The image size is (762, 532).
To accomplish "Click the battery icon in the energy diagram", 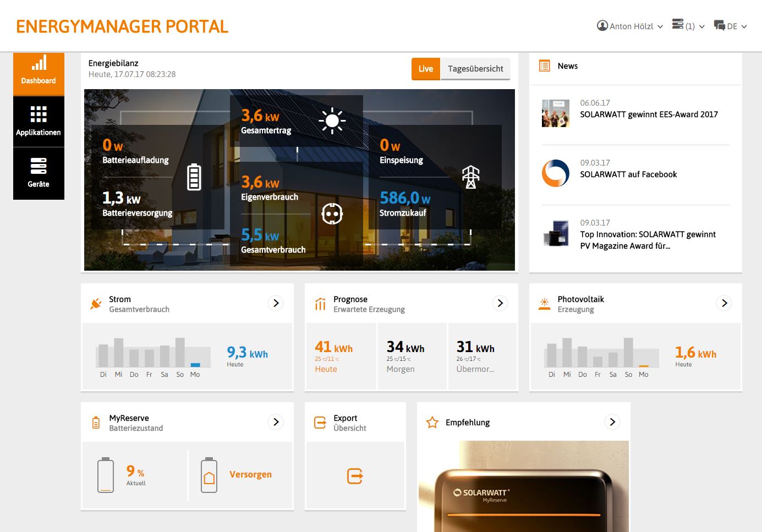I will pyautogui.click(x=194, y=177).
